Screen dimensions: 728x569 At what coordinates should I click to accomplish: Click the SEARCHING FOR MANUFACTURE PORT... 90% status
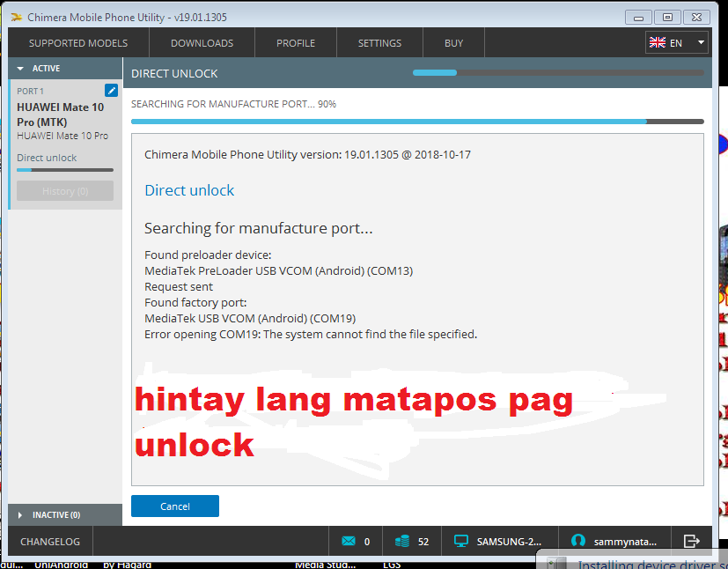[x=233, y=104]
